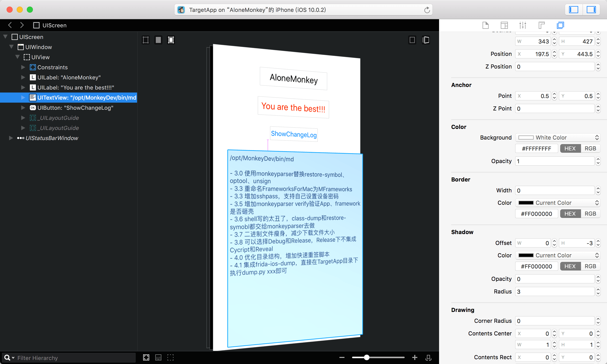The width and height of the screenshot is (607, 364).
Task: Switch Background color format to RGB
Action: (x=590, y=148)
